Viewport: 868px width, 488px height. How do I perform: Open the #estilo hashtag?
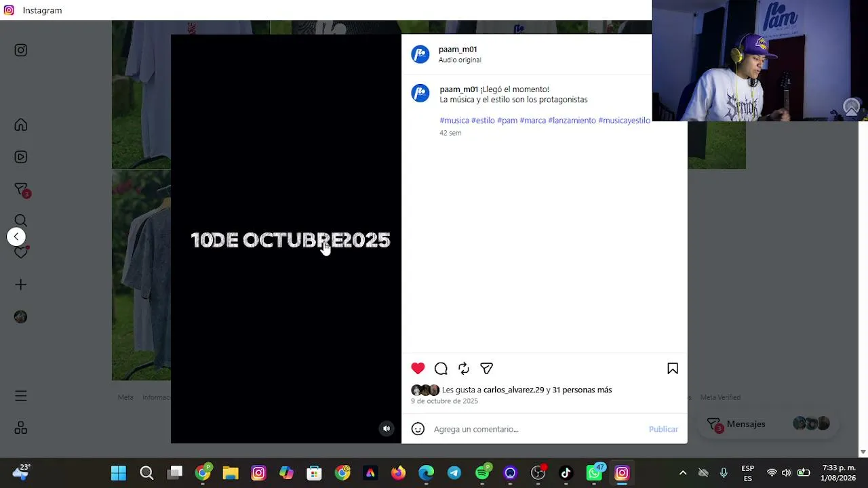pyautogui.click(x=483, y=121)
